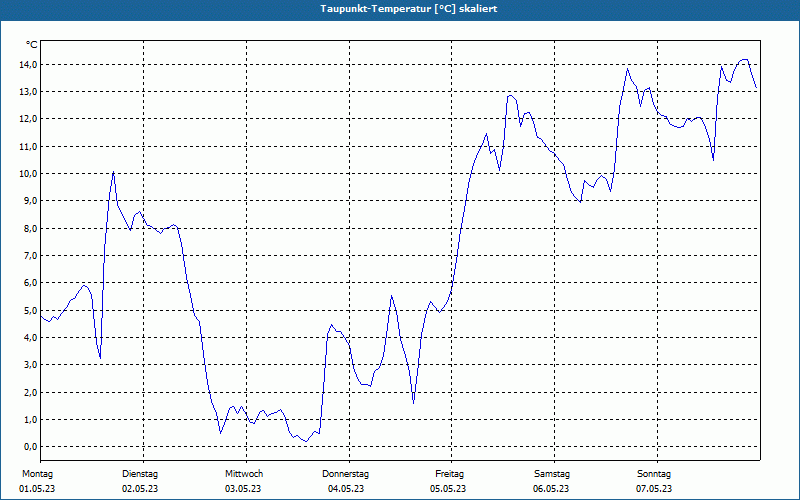
Task: Click the 'Montag' day label
Action: pos(37,474)
